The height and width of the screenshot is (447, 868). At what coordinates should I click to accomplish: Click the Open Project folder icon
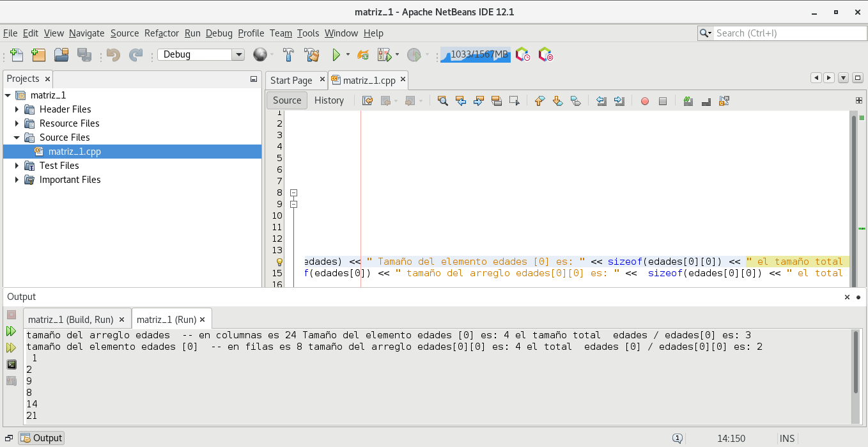(61, 55)
